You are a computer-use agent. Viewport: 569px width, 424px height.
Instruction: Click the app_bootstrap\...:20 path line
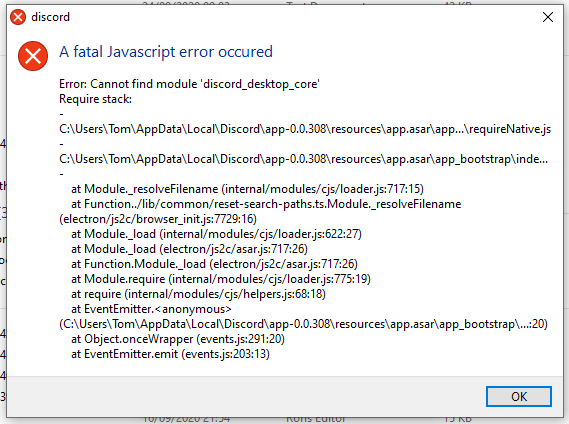coord(303,324)
